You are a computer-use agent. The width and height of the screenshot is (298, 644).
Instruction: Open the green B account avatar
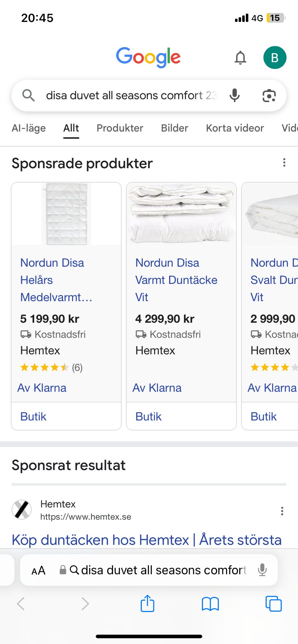click(x=275, y=57)
